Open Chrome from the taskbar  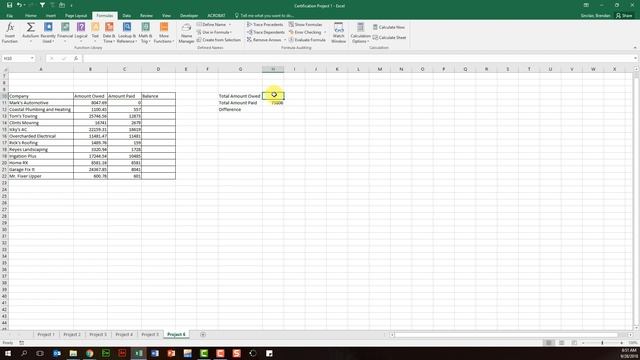[89, 353]
